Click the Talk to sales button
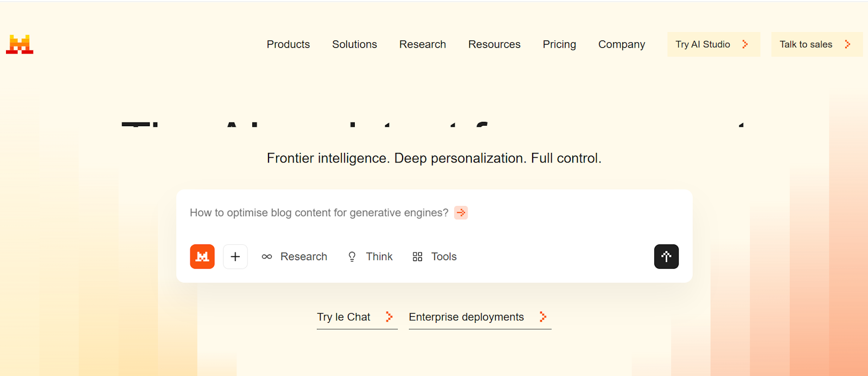The height and width of the screenshot is (376, 868). (x=816, y=44)
